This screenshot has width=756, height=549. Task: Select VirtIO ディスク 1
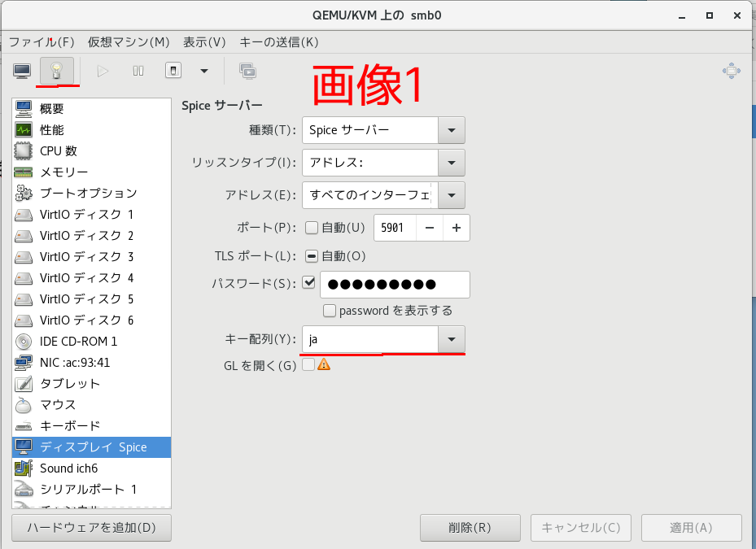click(92, 215)
